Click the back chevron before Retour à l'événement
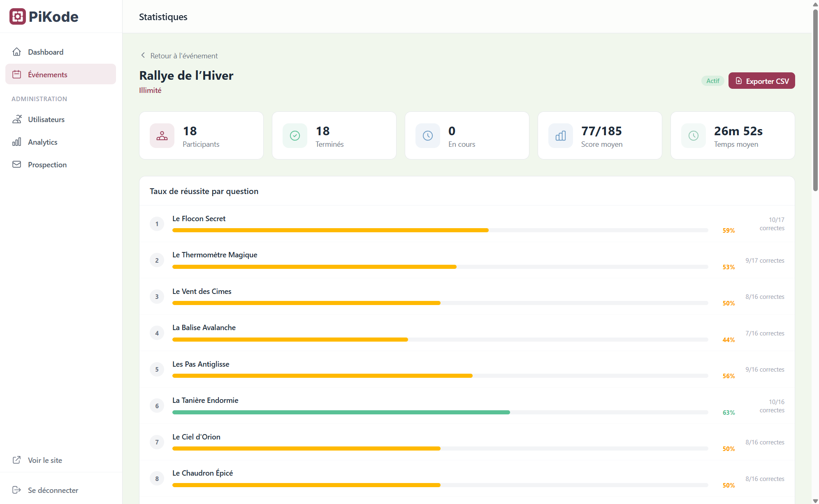 [143, 55]
